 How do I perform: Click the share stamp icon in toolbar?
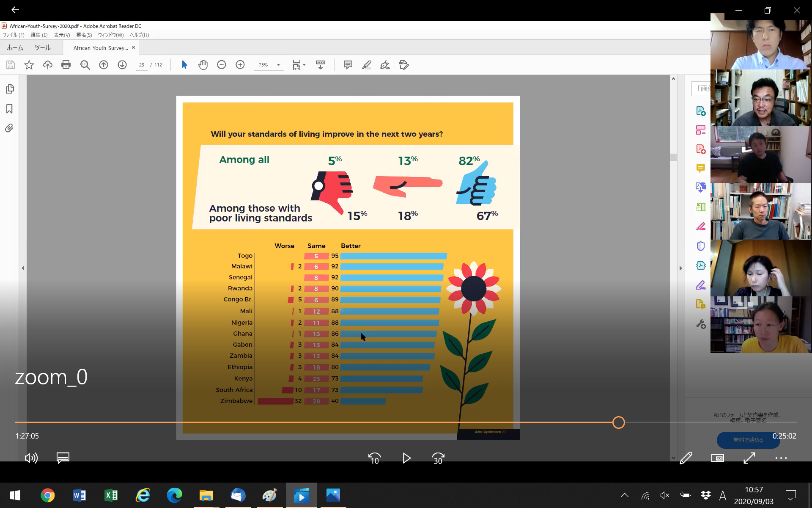(x=403, y=65)
